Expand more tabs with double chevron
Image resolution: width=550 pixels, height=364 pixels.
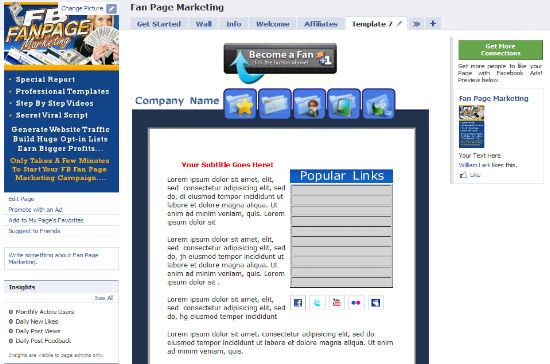click(416, 24)
